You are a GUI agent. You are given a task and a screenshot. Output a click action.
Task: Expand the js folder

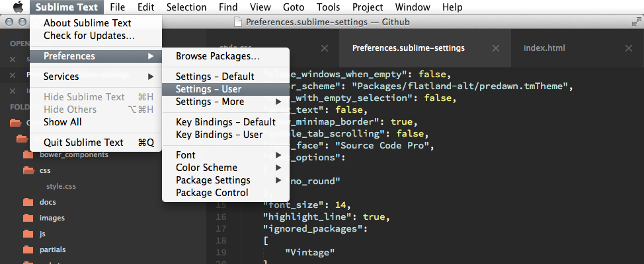(x=42, y=234)
